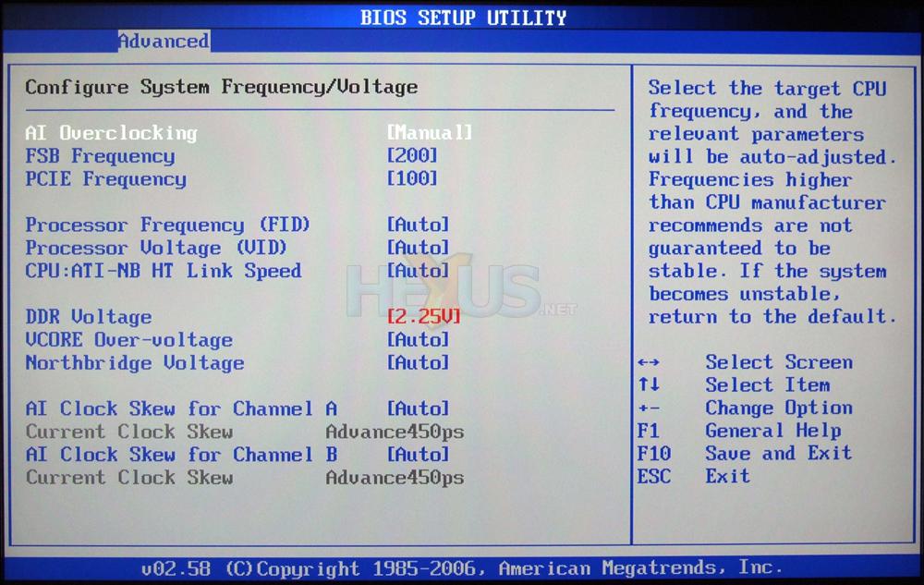This screenshot has width=924, height=585.
Task: Change the red [2.25V] DDR Voltage value
Action: tap(424, 316)
